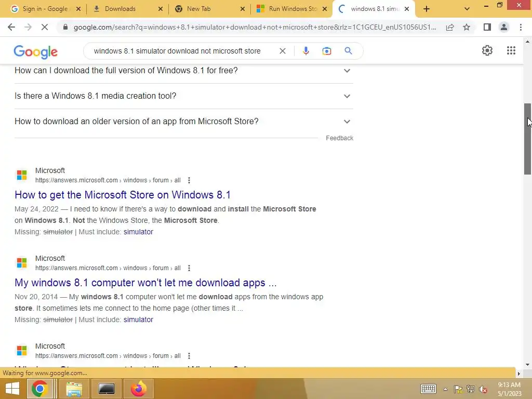This screenshot has height=399, width=532.
Task: Click the Feedback link
Action: [x=340, y=138]
